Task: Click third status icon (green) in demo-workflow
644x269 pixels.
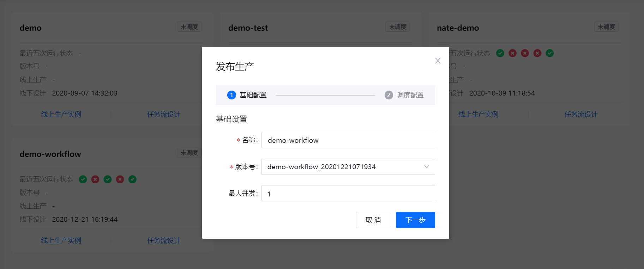Action: click(x=108, y=179)
